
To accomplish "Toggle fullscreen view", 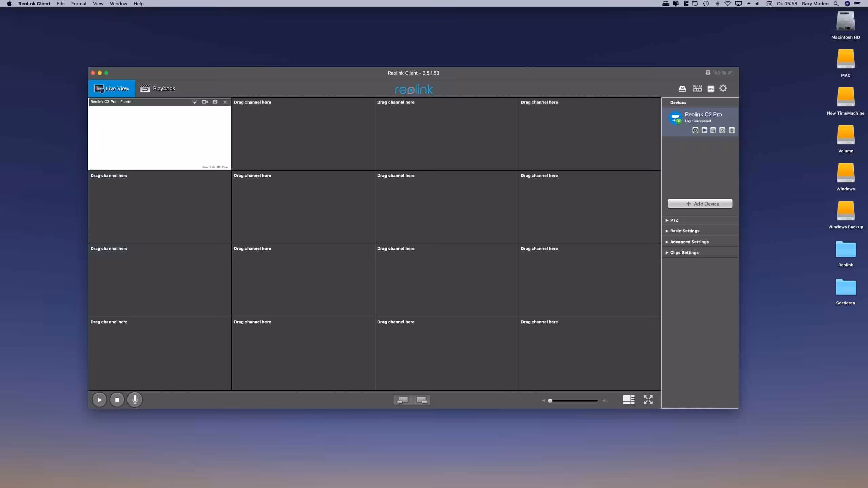I will pyautogui.click(x=648, y=400).
